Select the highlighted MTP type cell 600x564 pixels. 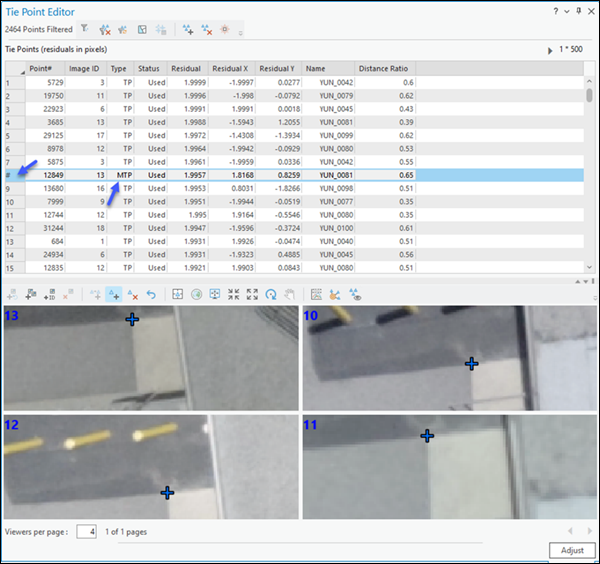(x=120, y=175)
